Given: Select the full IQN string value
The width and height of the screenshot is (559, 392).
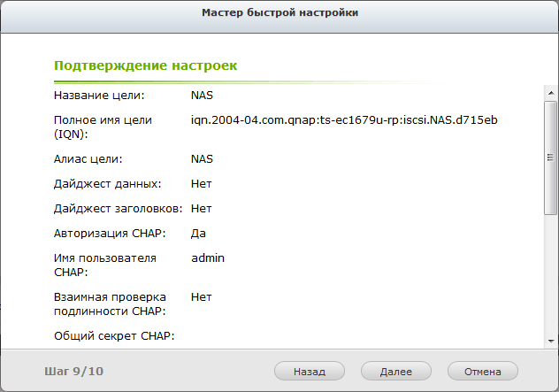Looking at the screenshot, I should 344,119.
